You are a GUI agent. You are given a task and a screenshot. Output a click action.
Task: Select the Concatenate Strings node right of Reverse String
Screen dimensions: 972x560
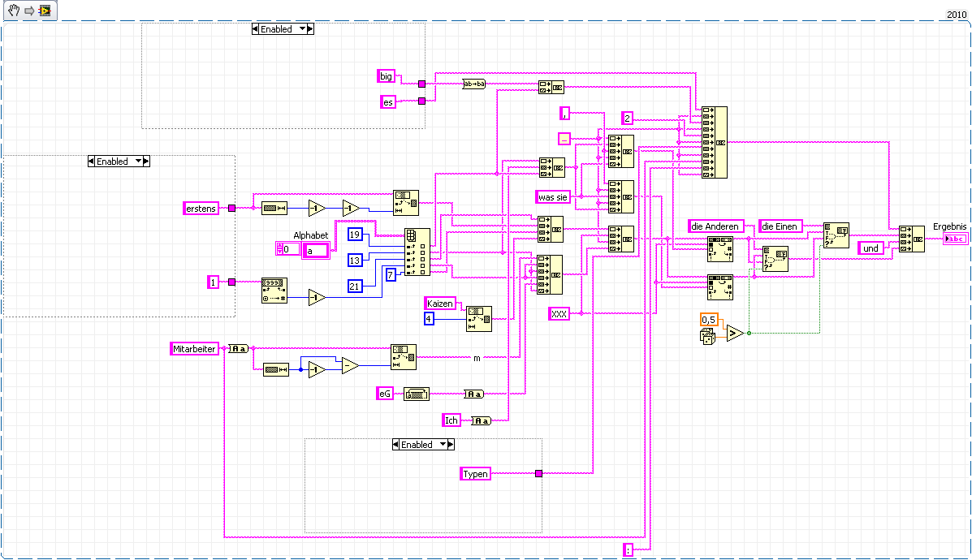(x=551, y=88)
